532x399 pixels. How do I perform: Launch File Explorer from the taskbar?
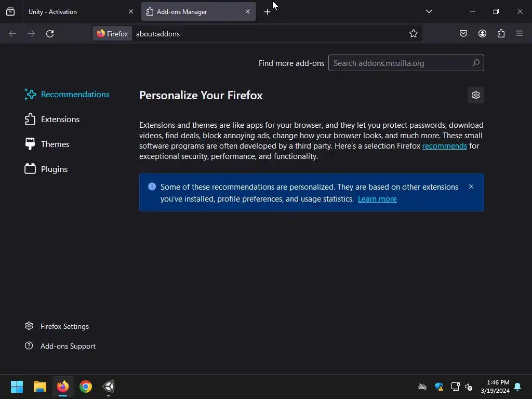pyautogui.click(x=39, y=387)
